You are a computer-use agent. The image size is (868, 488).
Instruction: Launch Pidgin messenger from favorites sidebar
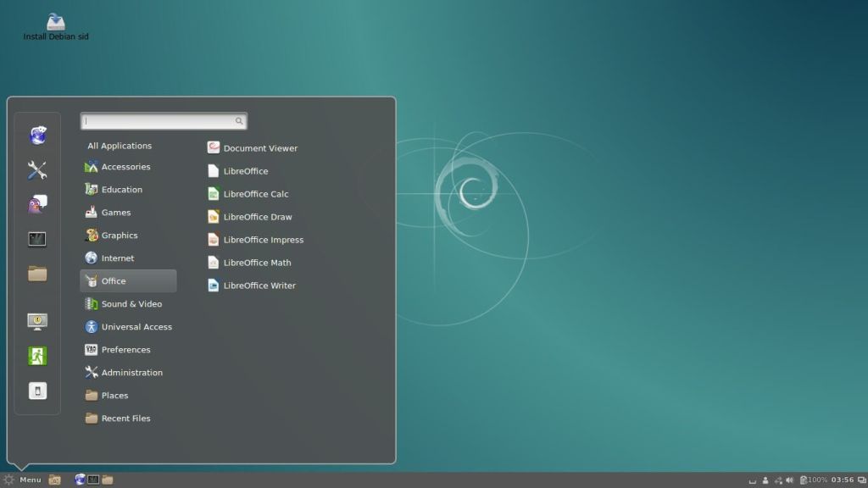pos(37,204)
